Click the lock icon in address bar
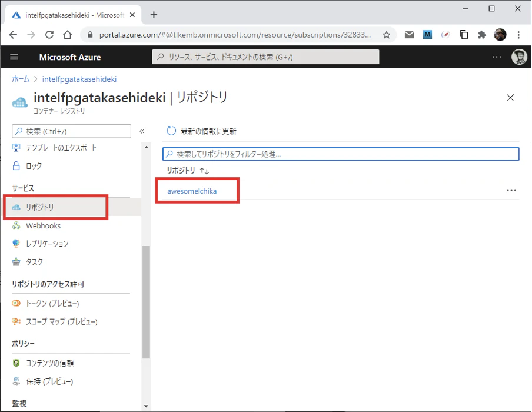This screenshot has width=532, height=412. pos(90,35)
